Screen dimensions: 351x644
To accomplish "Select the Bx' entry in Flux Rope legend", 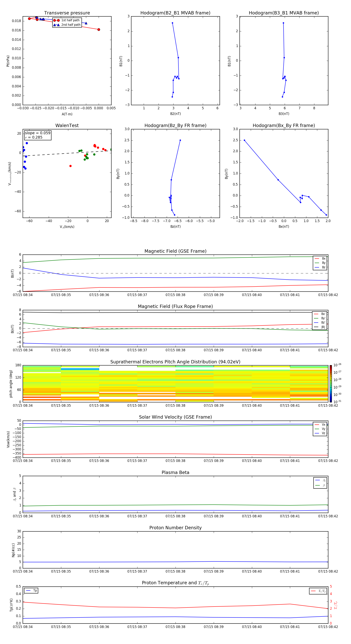I will tap(320, 314).
